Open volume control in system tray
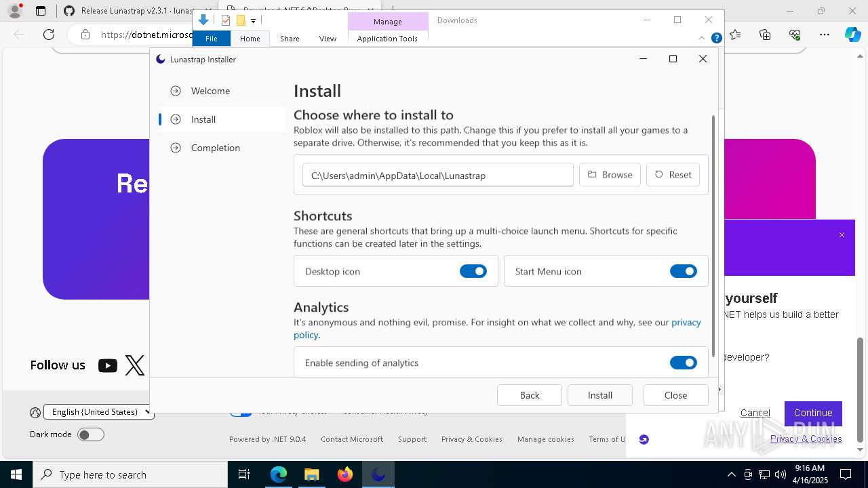This screenshot has width=868, height=488. point(781,474)
